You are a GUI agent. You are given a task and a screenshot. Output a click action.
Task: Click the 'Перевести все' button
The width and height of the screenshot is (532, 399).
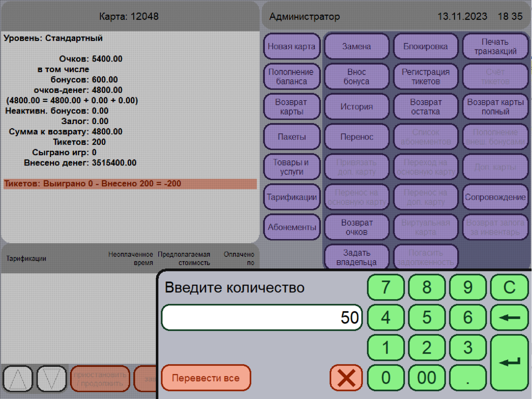tap(206, 378)
